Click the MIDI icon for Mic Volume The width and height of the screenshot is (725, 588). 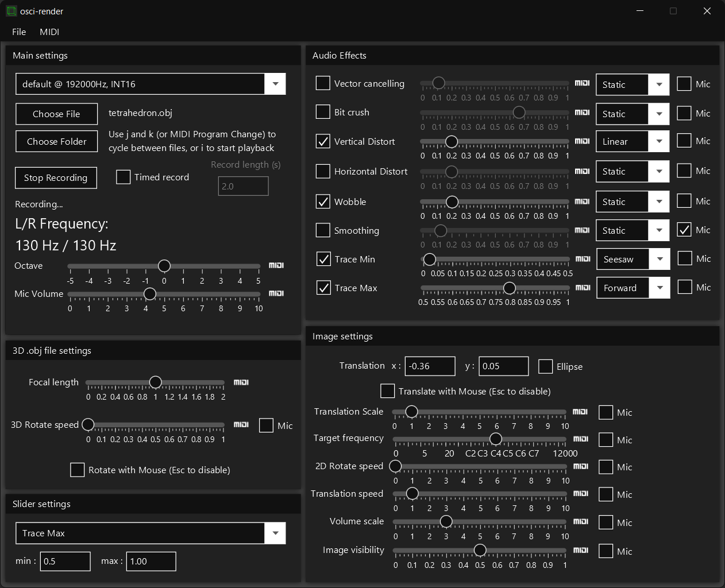point(276,293)
